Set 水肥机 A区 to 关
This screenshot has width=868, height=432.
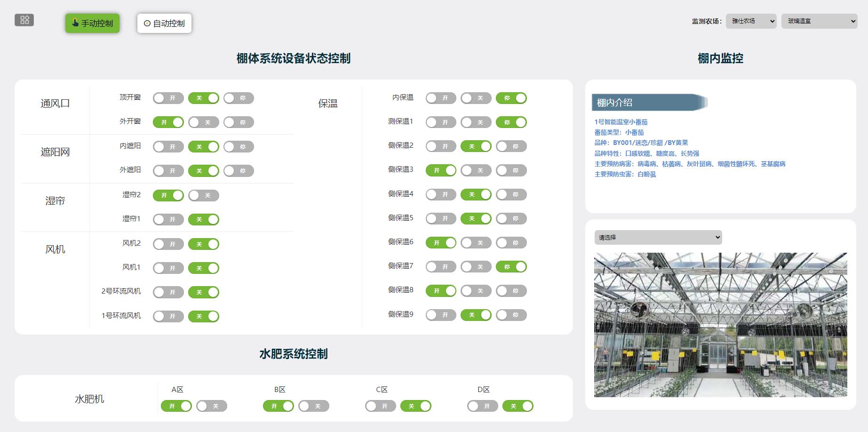pos(212,406)
